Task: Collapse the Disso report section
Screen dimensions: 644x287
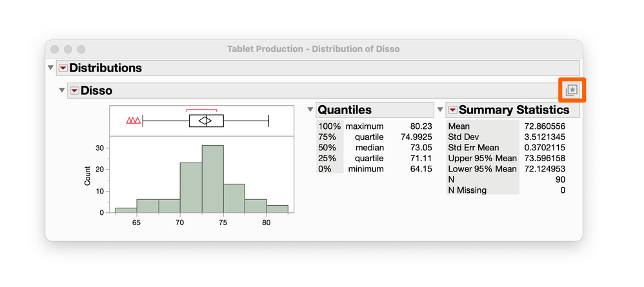Action: click(62, 91)
